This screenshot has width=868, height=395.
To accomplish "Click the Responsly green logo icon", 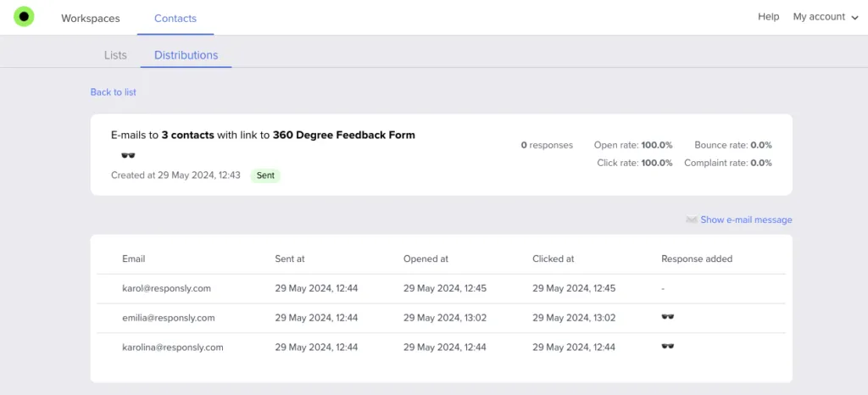I will click(x=24, y=17).
